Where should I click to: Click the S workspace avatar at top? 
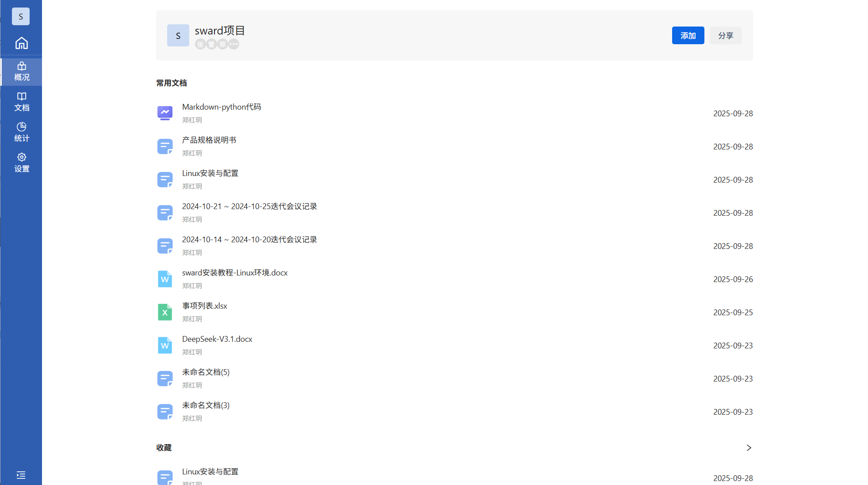(21, 16)
